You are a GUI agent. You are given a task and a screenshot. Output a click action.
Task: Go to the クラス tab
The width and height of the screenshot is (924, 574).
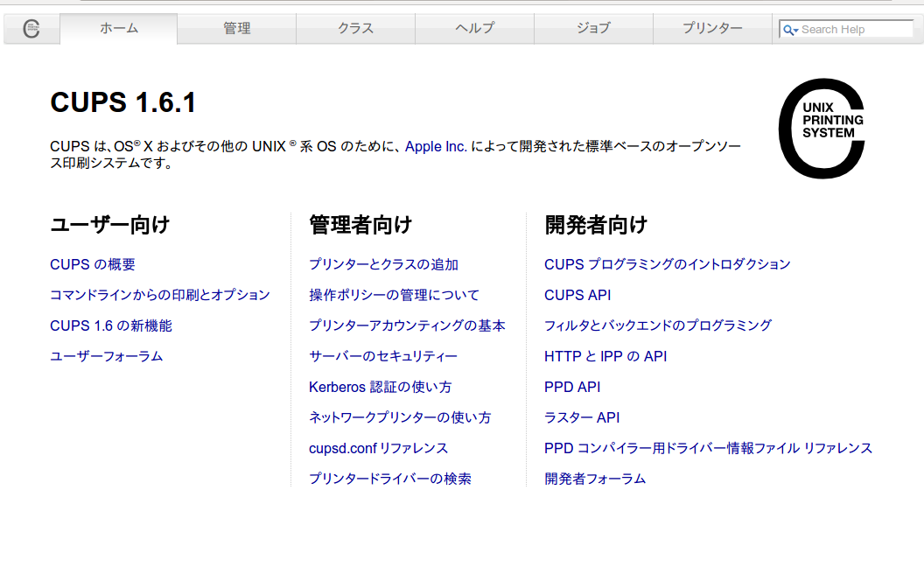pyautogui.click(x=355, y=28)
